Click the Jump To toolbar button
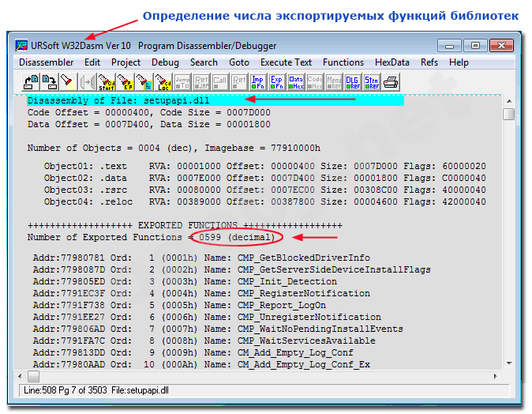 click(182, 82)
